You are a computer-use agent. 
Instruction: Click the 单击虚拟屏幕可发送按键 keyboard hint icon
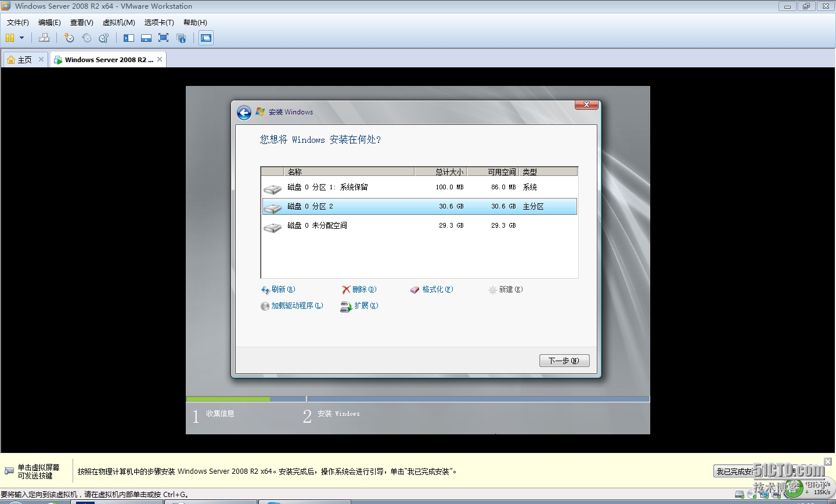(x=9, y=471)
